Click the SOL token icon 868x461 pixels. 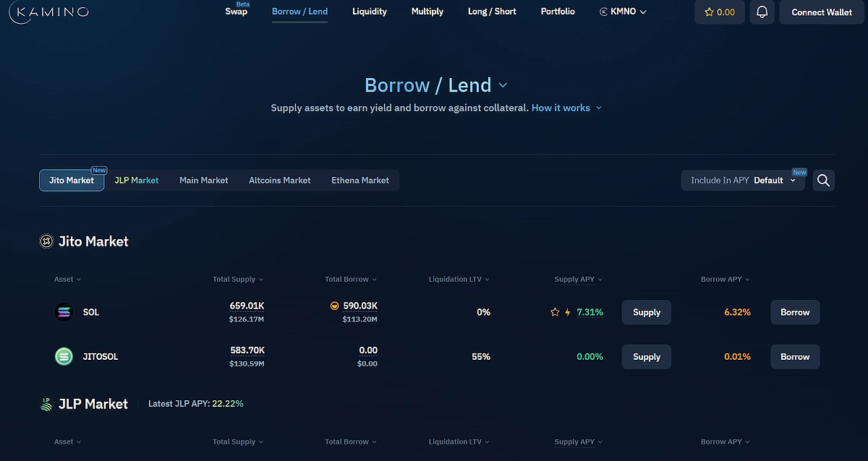(x=64, y=312)
